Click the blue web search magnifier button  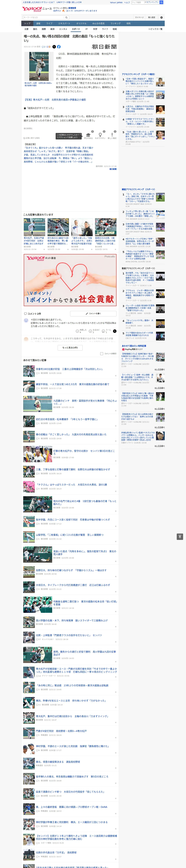click(161, 2)
